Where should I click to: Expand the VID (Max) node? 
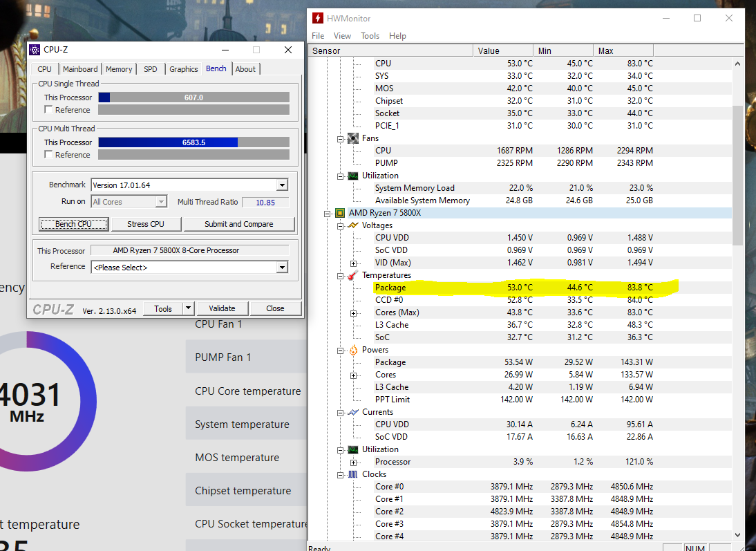[x=353, y=263]
